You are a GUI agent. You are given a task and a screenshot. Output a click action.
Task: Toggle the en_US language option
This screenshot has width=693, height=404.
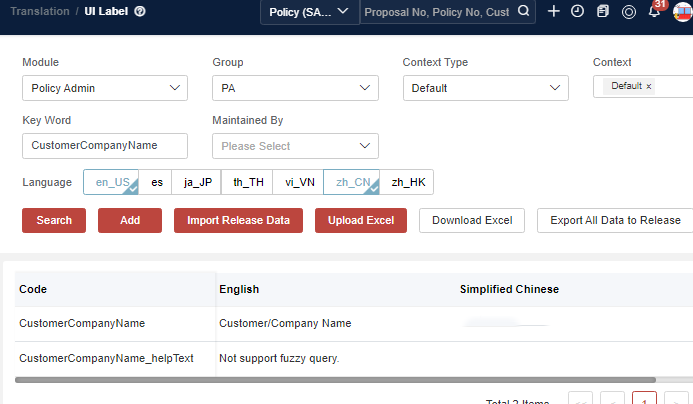pos(111,182)
